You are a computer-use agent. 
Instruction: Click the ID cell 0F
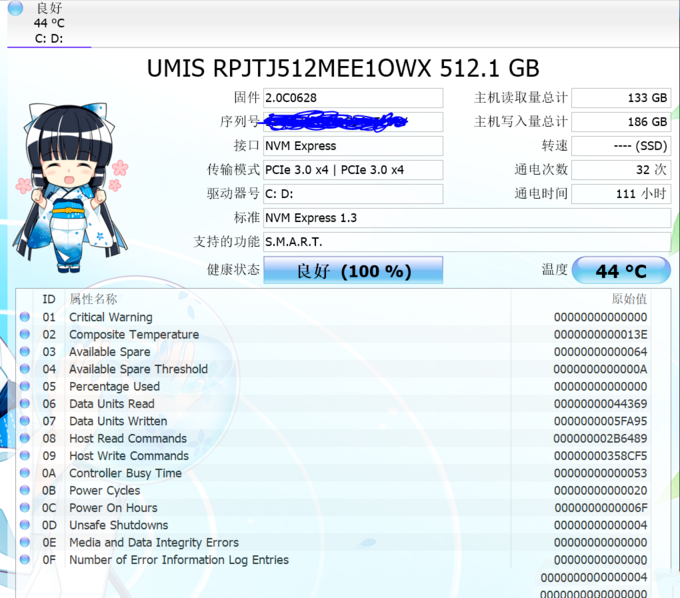click(x=49, y=560)
